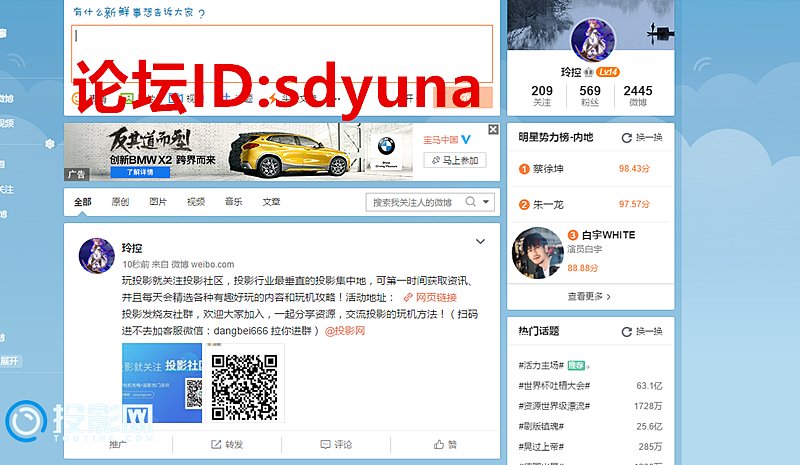
Task: Click 查看更多 under the star ranking
Action: [x=589, y=297]
